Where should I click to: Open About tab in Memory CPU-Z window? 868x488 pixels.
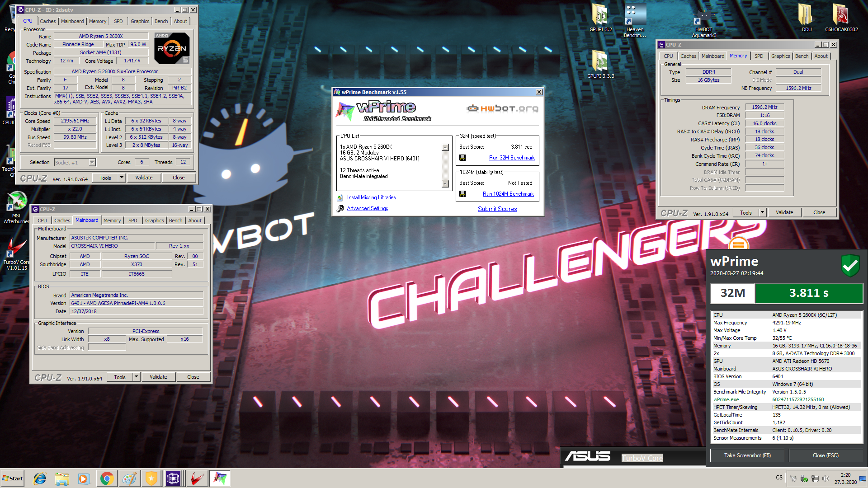[821, 56]
